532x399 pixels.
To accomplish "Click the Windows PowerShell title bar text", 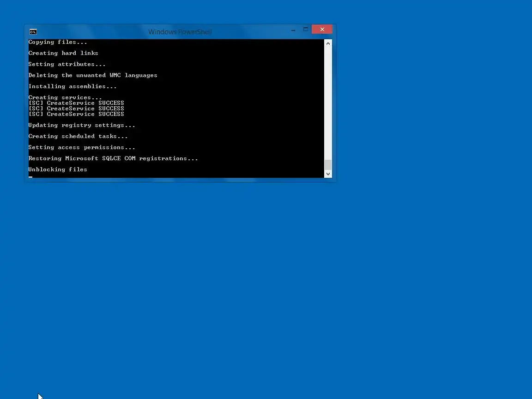I will pos(180,31).
